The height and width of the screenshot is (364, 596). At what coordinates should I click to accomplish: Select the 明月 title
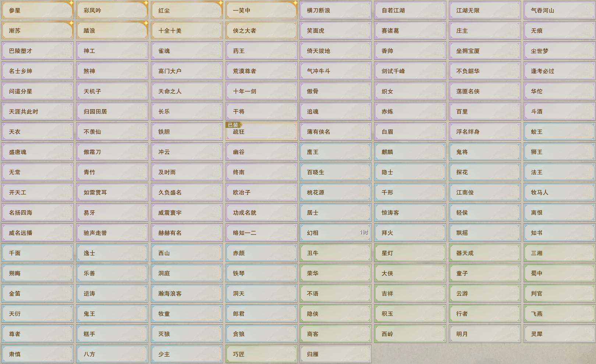point(485,334)
